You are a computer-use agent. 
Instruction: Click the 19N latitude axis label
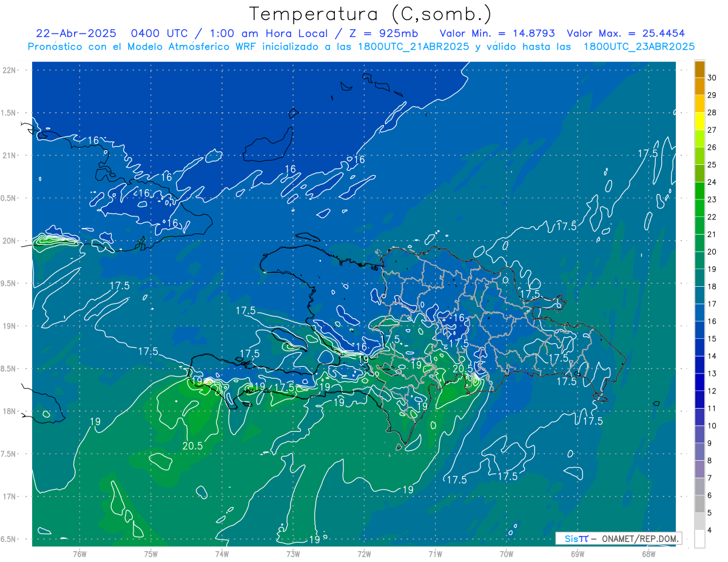(10, 326)
